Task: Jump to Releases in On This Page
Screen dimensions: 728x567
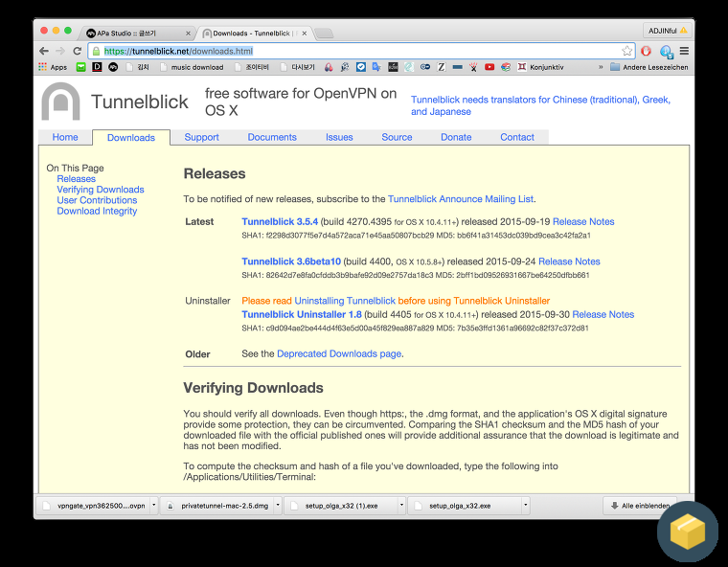Action: (76, 179)
